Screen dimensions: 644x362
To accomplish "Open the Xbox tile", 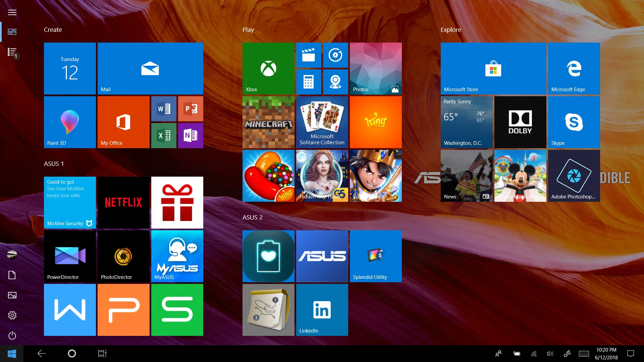I will [x=268, y=68].
